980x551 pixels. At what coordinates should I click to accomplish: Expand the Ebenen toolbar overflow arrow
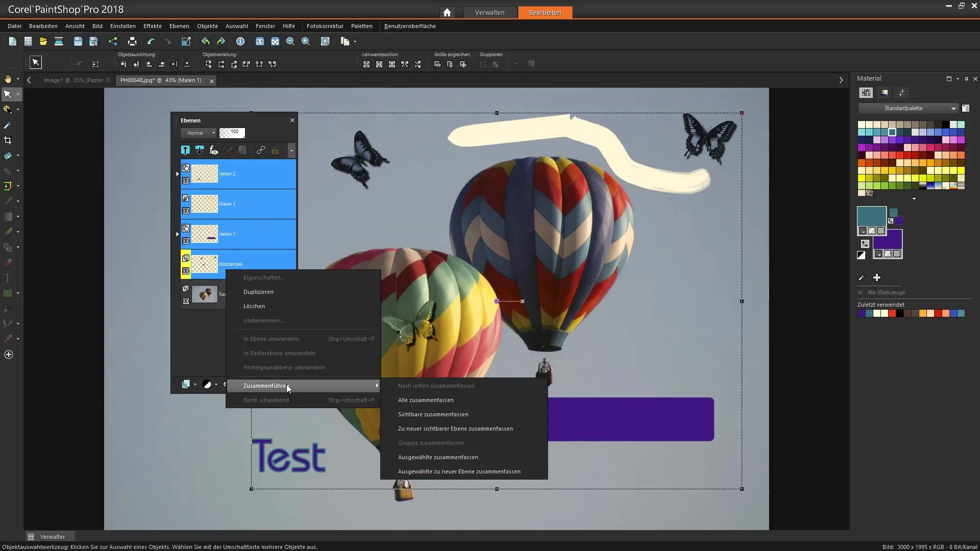pyautogui.click(x=291, y=151)
